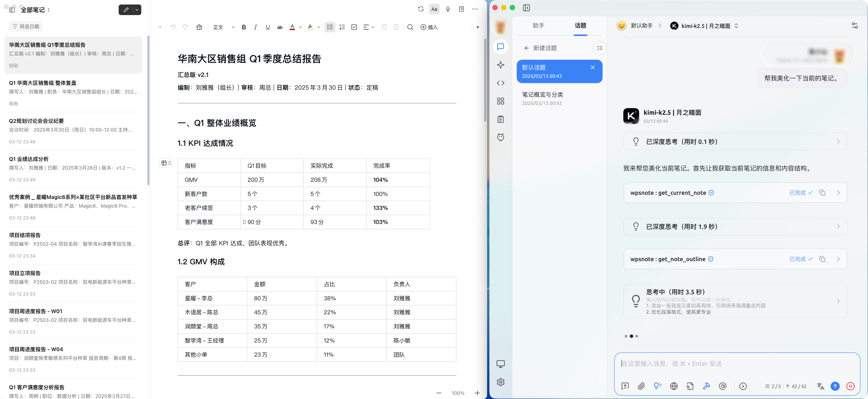Click the @ mention icon in chat
The height and width of the screenshot is (399, 868).
click(x=723, y=386)
